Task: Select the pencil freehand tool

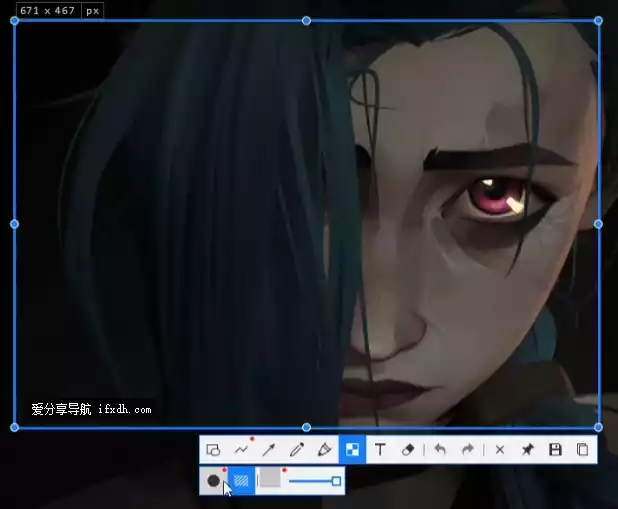Action: [x=297, y=450]
